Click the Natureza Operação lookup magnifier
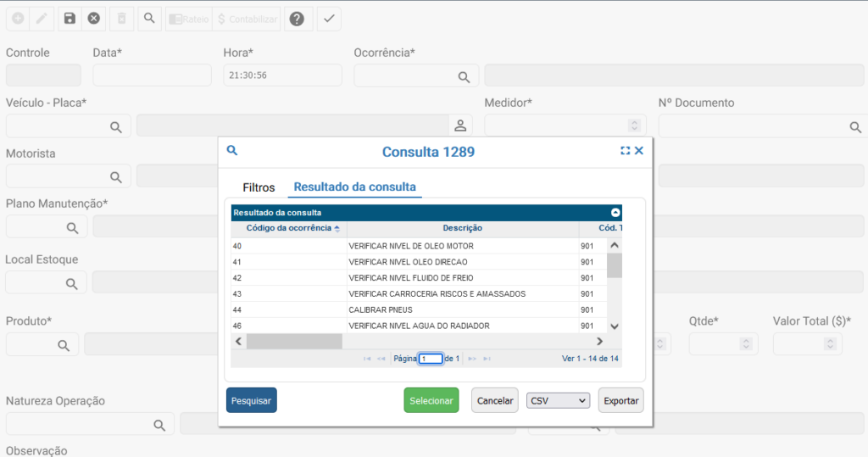 click(159, 424)
